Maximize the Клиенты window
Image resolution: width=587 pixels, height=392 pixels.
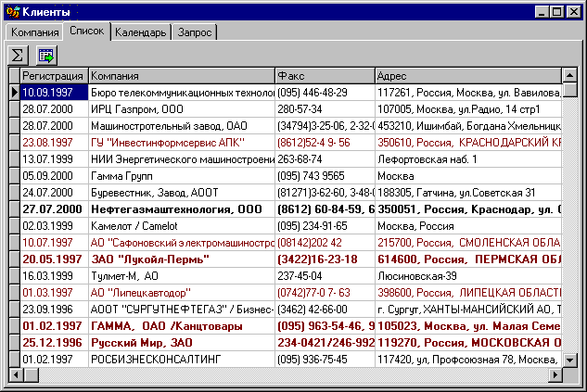click(556, 12)
